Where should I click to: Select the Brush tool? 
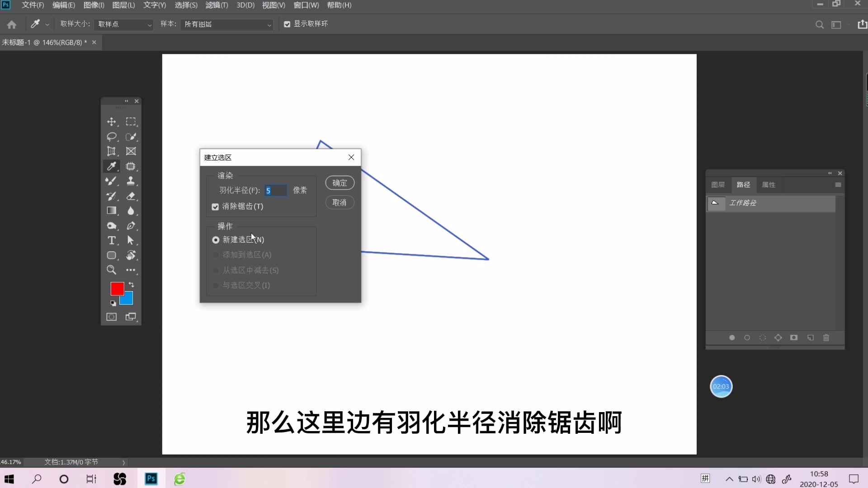point(111,181)
